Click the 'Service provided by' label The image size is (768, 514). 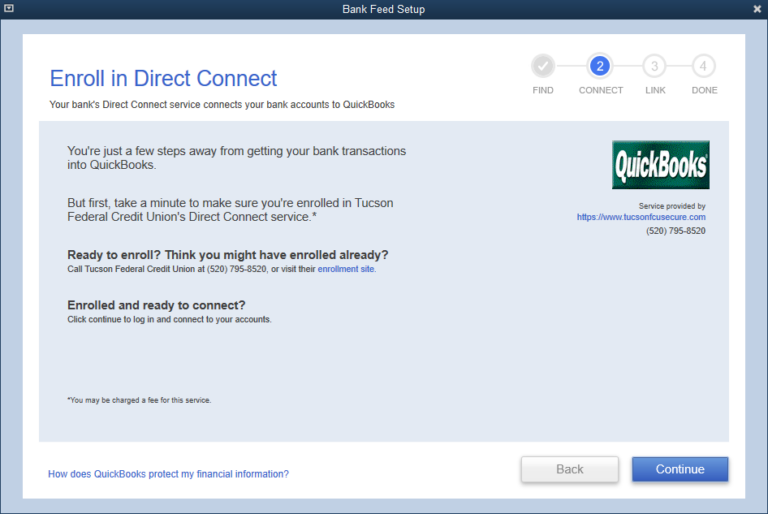pos(672,206)
